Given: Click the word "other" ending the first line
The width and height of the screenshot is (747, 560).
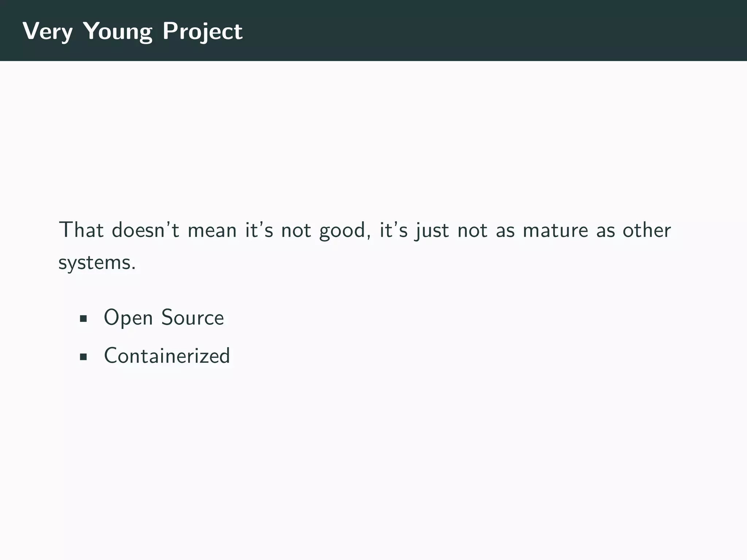Looking at the screenshot, I should pyautogui.click(x=647, y=230).
